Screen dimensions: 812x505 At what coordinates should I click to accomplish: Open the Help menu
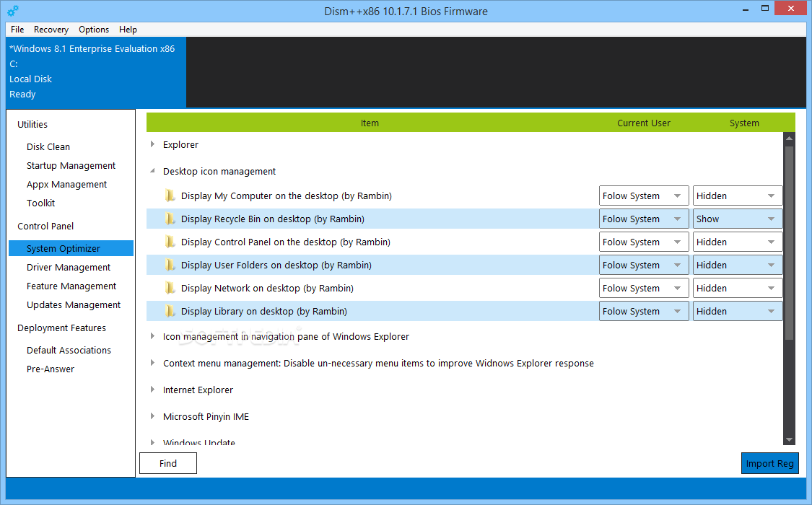[128, 30]
